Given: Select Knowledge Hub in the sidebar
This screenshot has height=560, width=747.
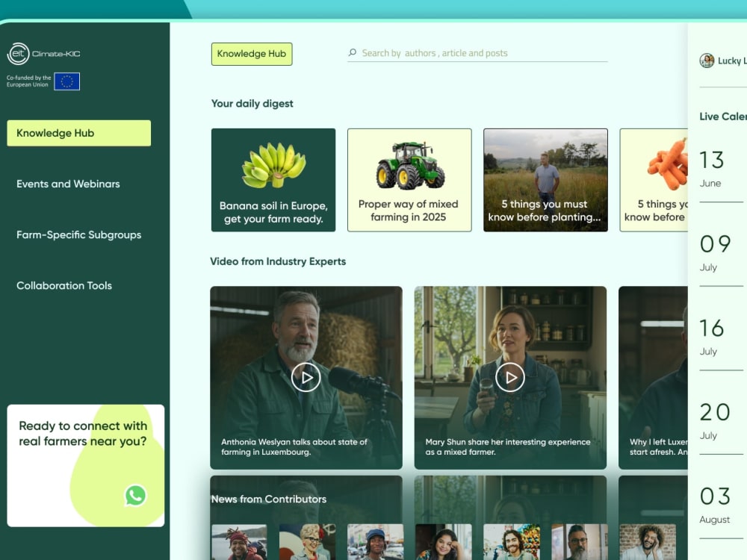Looking at the screenshot, I should click(79, 133).
